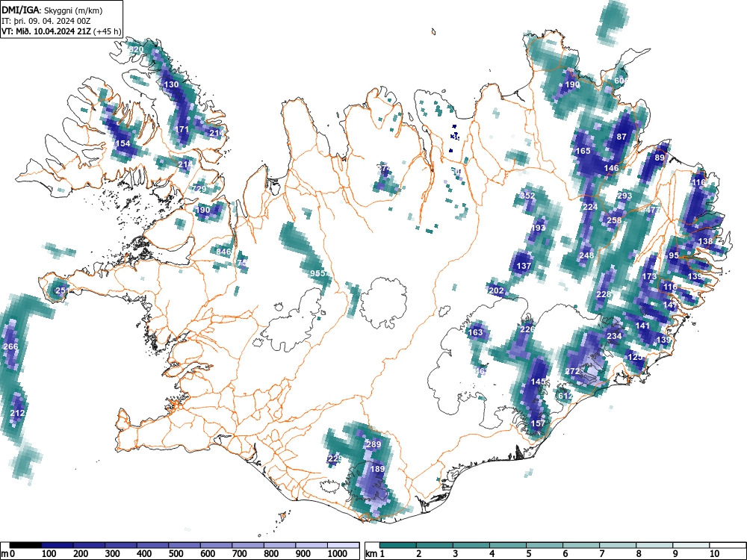
Task: Click the visibility value '229' on the map
Action: click(x=335, y=458)
